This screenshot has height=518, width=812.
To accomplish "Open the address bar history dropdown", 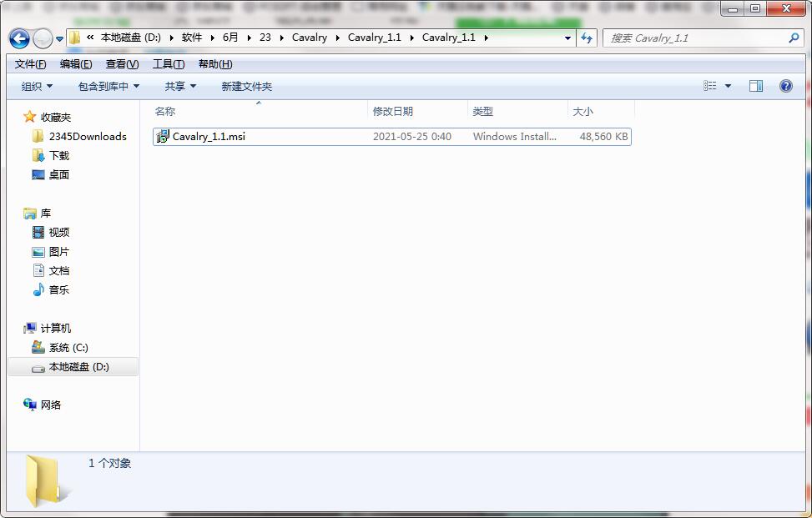I will click(567, 38).
